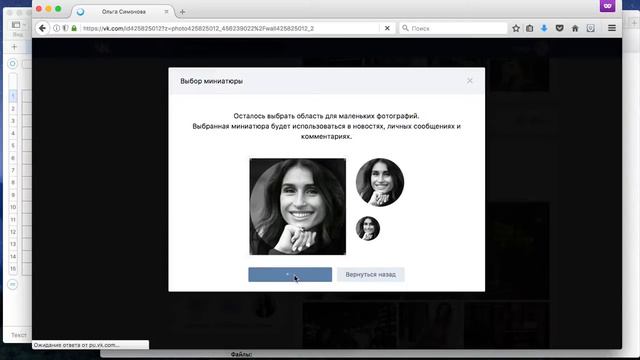This screenshot has height=360, width=640.
Task: Click the sync extension icon in toolbar
Action: [x=591, y=28]
